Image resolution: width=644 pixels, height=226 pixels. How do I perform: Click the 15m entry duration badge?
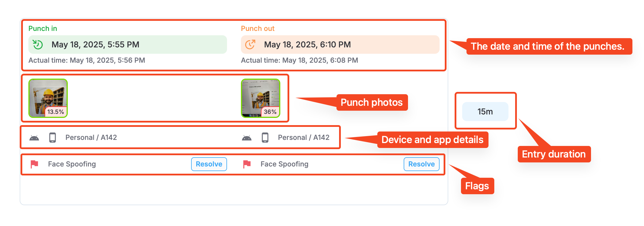[x=485, y=112]
